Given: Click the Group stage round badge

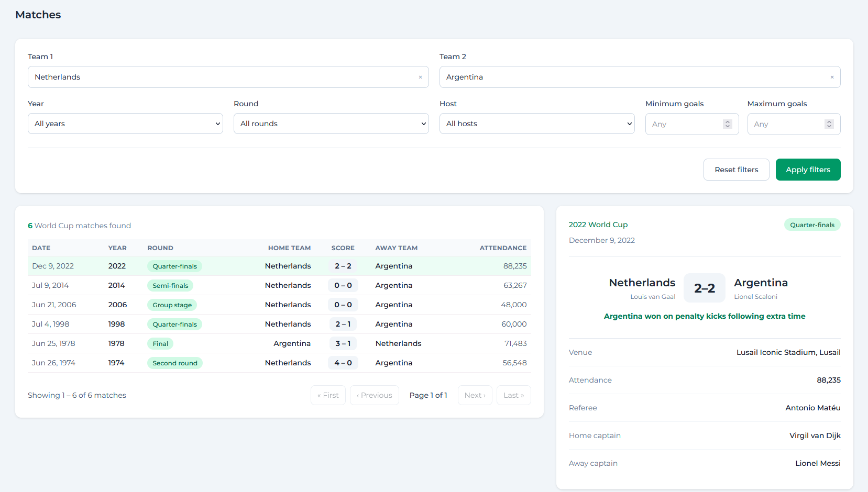Looking at the screenshot, I should tap(172, 305).
